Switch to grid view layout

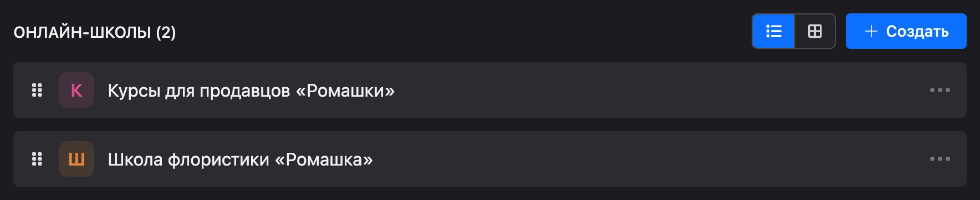point(815,31)
